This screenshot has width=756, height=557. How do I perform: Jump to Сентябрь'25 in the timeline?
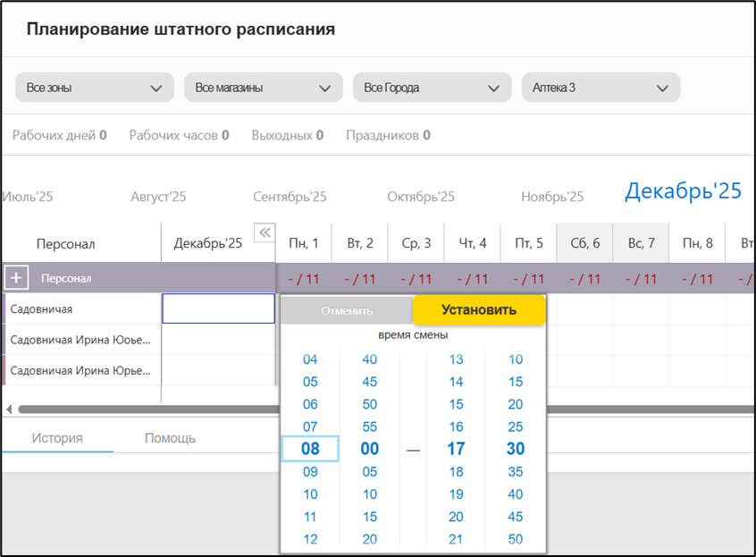point(290,197)
